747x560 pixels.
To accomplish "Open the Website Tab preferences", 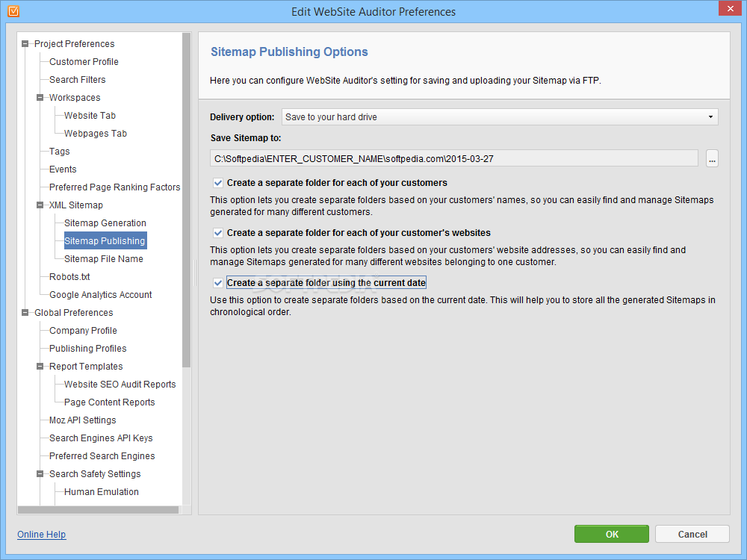I will (90, 116).
